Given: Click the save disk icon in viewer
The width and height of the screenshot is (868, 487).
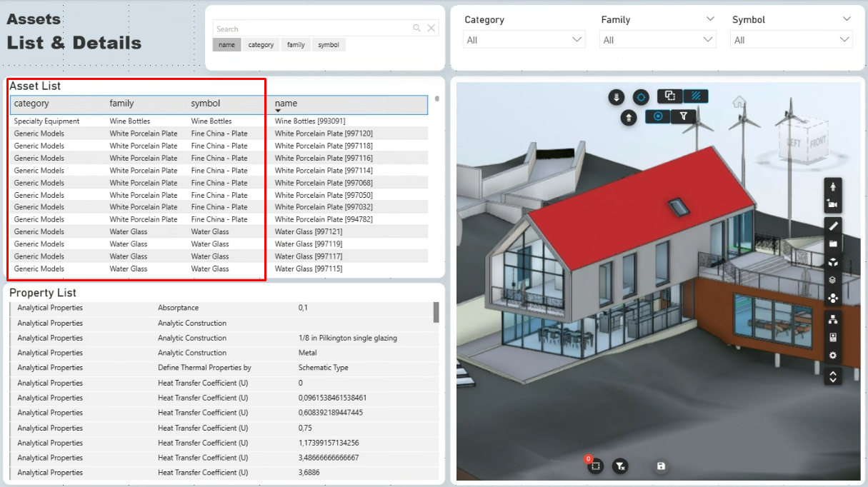Looking at the screenshot, I should (x=661, y=466).
